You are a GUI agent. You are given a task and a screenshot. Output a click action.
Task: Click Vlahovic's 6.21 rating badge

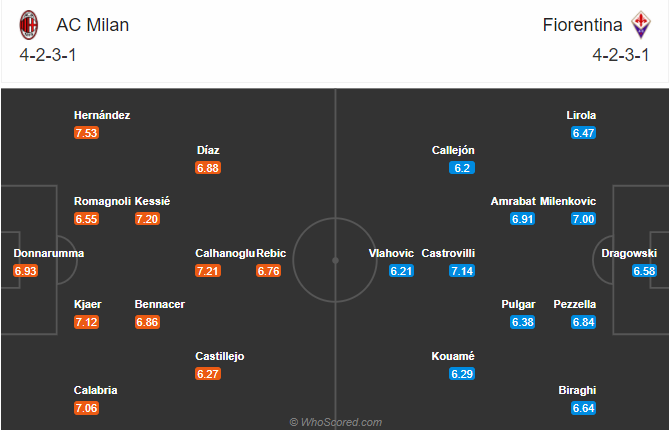click(x=402, y=271)
